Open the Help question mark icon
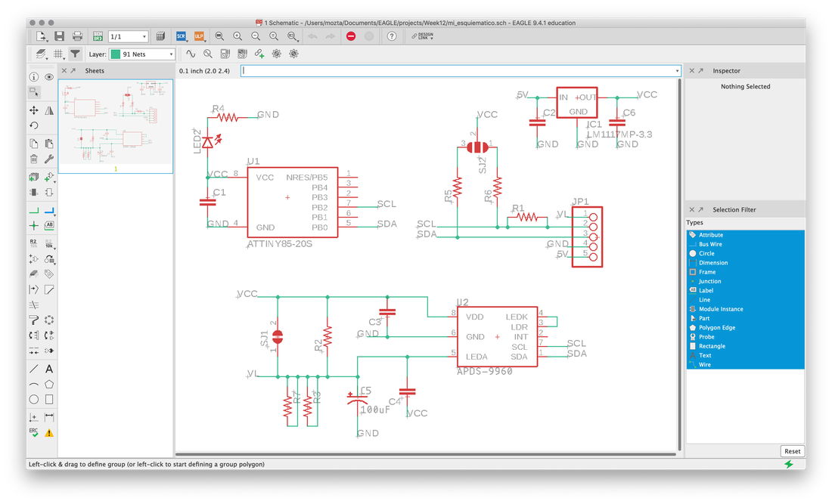This screenshot has width=832, height=504. (392, 36)
